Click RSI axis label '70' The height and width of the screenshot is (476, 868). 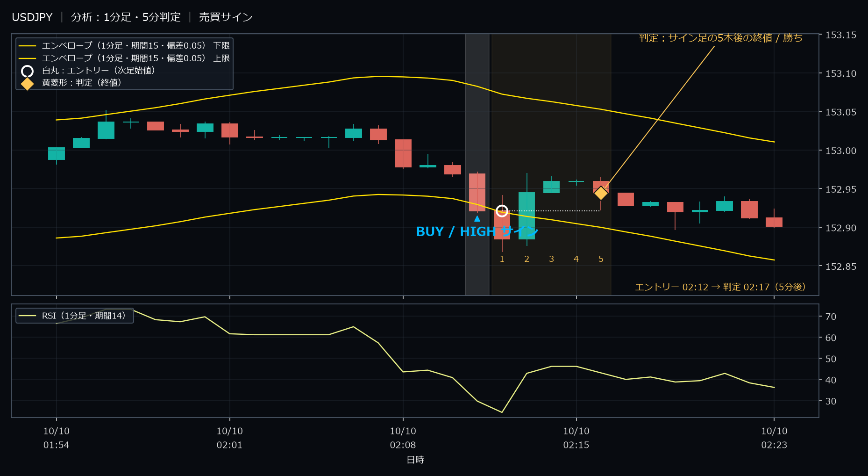coord(831,317)
